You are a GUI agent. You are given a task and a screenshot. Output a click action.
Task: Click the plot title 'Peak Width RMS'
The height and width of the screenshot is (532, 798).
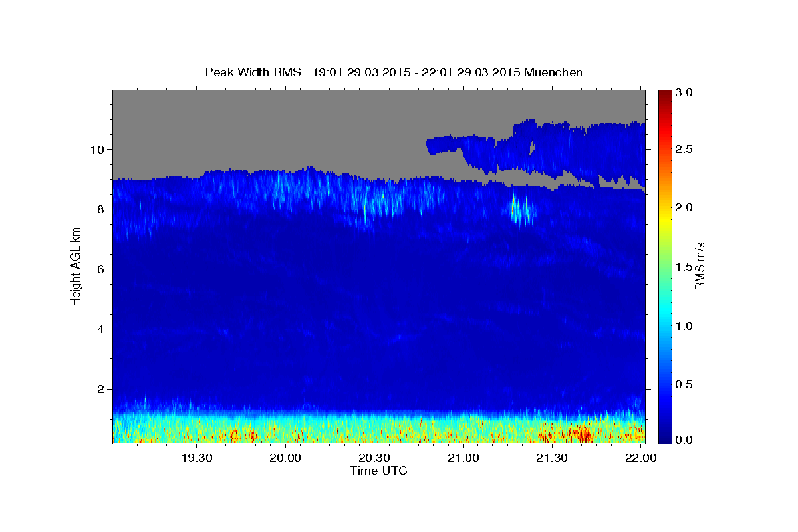(253, 72)
